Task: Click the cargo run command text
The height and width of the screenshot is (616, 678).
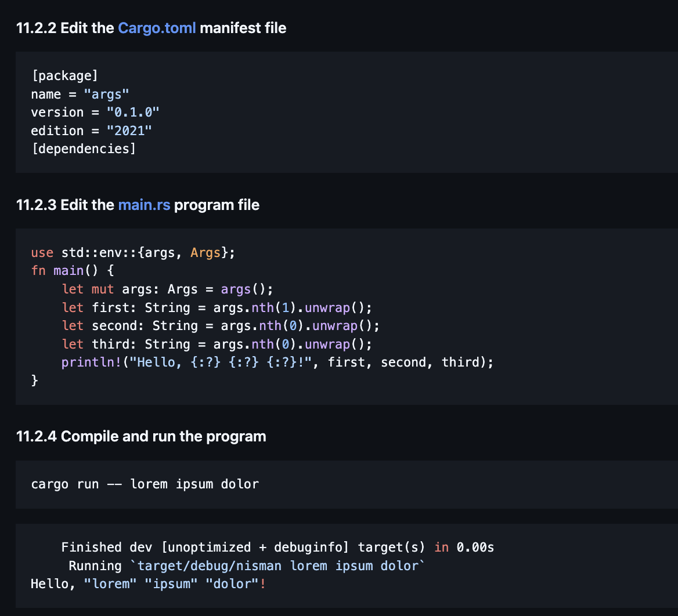Action: [x=145, y=484]
